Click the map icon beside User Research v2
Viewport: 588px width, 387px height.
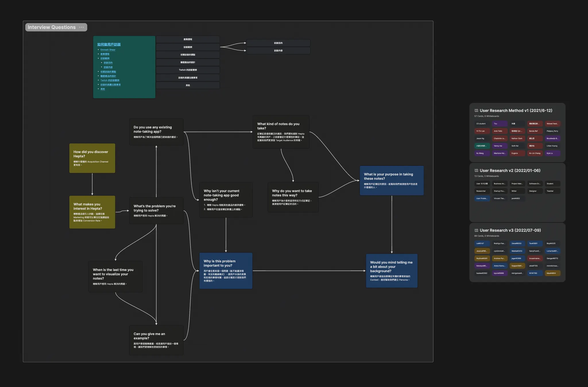click(x=476, y=170)
